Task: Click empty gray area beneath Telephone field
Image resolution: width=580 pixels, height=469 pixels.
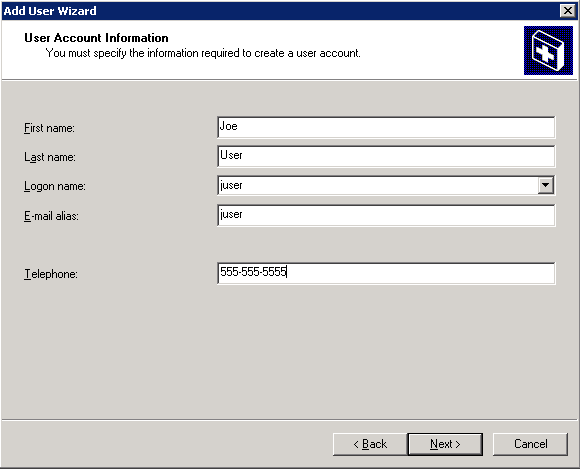Action: 289,351
